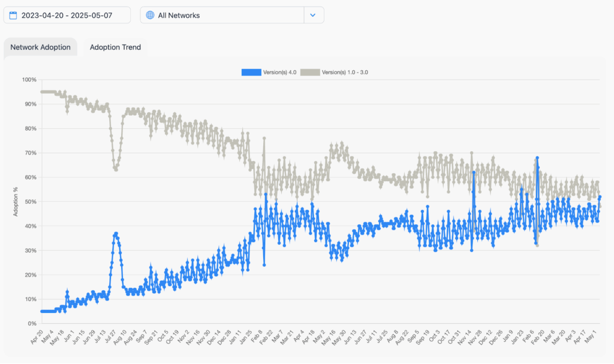Click the 90% y-axis label

coord(31,104)
